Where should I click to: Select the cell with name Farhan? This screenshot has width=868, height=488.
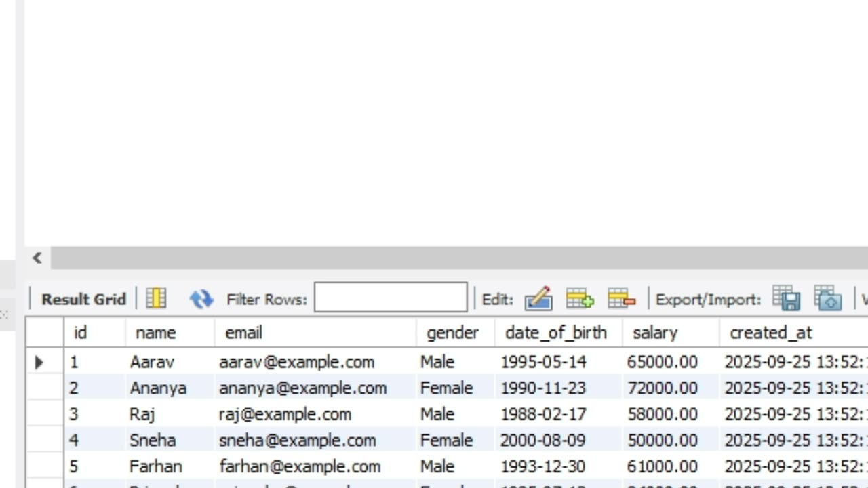click(170, 466)
